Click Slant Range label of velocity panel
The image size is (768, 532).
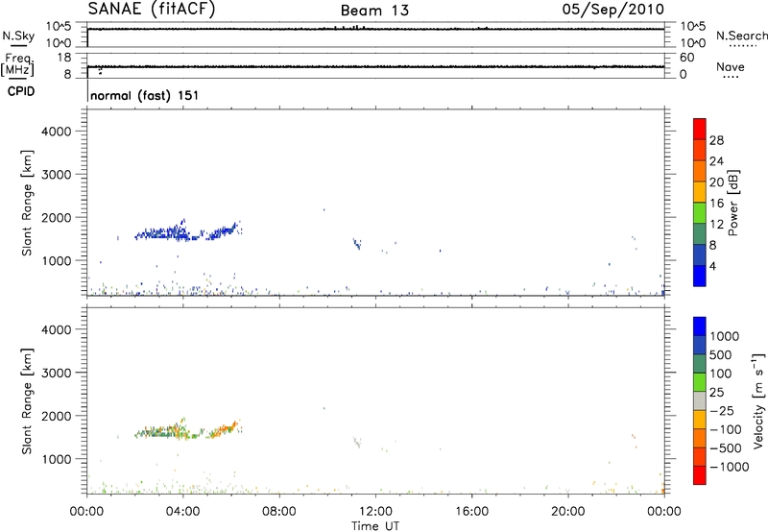[27, 401]
